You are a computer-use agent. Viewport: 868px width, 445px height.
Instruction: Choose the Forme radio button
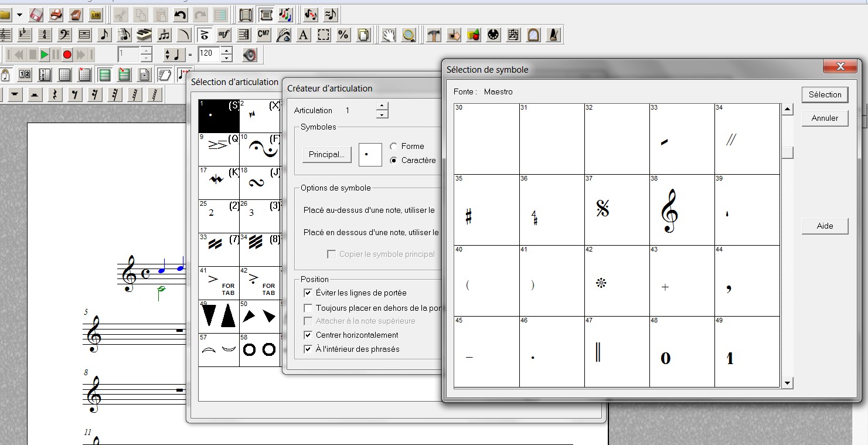(394, 147)
